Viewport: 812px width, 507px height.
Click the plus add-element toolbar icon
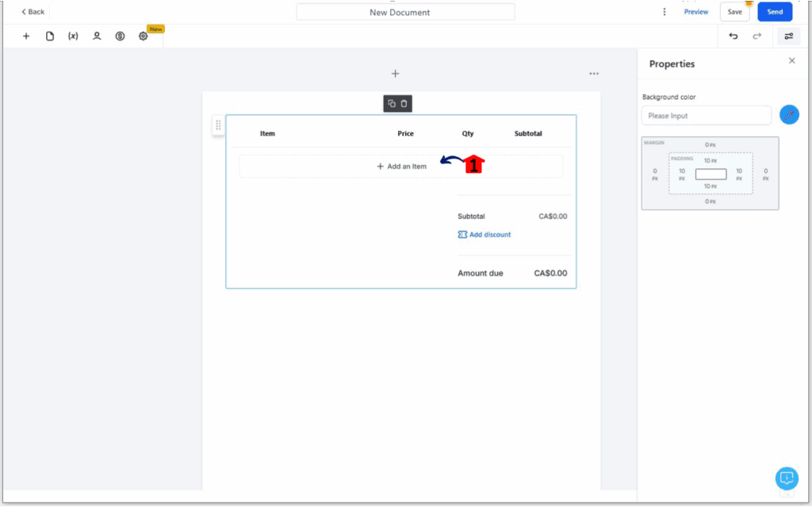(x=26, y=36)
